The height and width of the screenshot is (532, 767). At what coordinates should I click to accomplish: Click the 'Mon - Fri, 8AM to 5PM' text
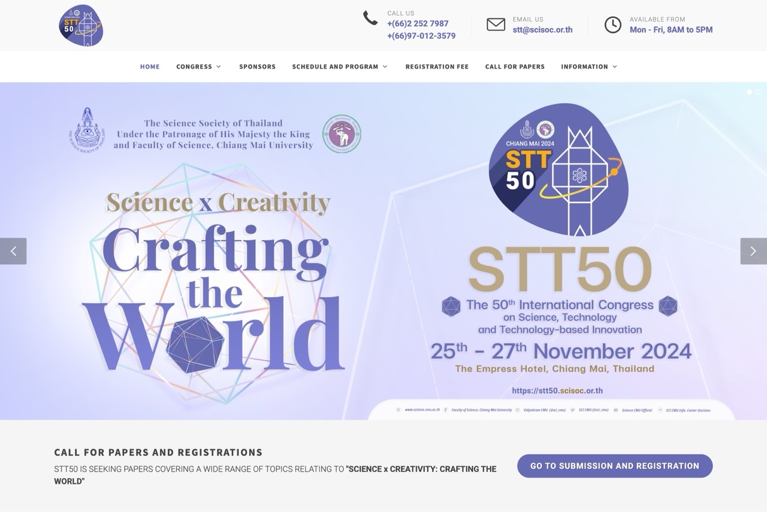click(x=671, y=30)
